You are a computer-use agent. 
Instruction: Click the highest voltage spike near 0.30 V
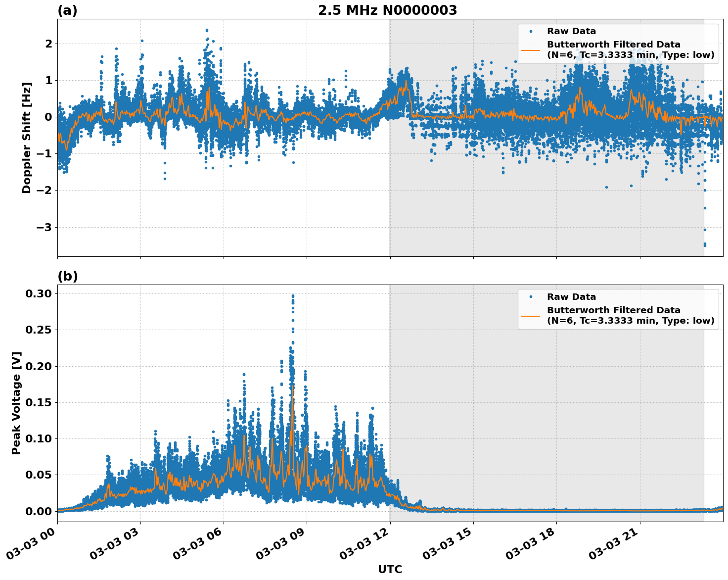point(293,295)
